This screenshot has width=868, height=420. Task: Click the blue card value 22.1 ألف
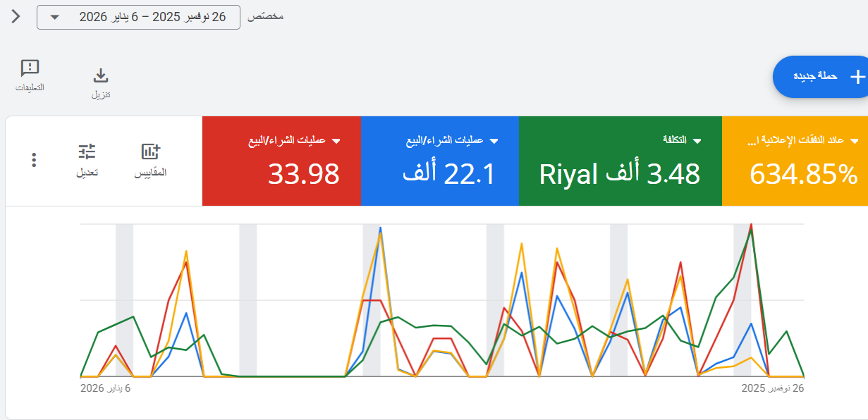click(x=449, y=173)
